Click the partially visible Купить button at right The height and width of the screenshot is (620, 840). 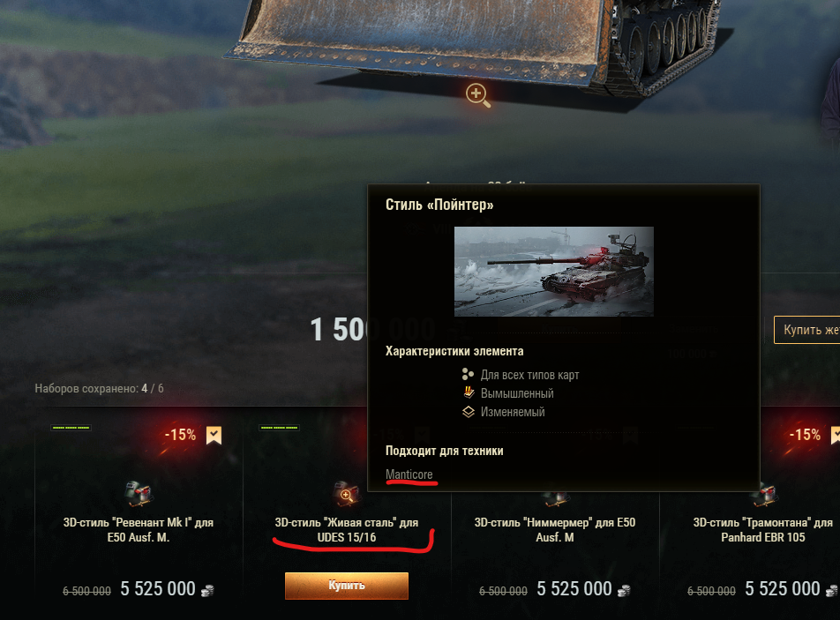pos(806,330)
